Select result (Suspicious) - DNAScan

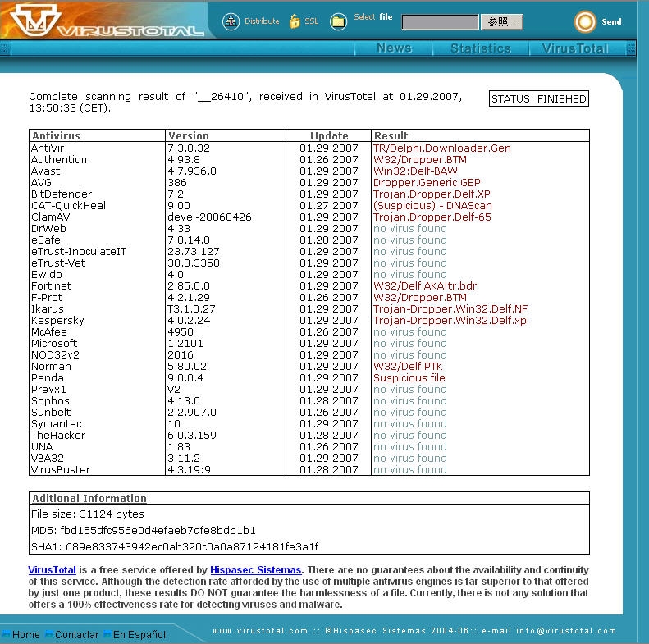pyautogui.click(x=432, y=206)
